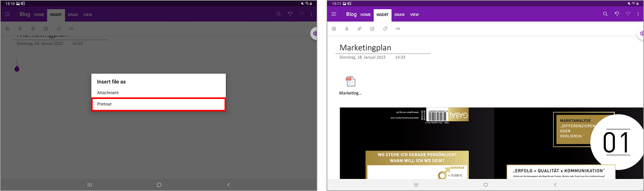Tap OneNote floating badge on PDF printout screen
The image size is (644, 191).
coord(641,34)
